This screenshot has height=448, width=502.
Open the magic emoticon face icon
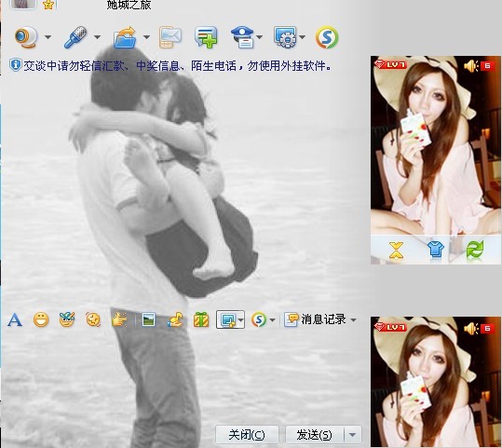click(x=67, y=319)
